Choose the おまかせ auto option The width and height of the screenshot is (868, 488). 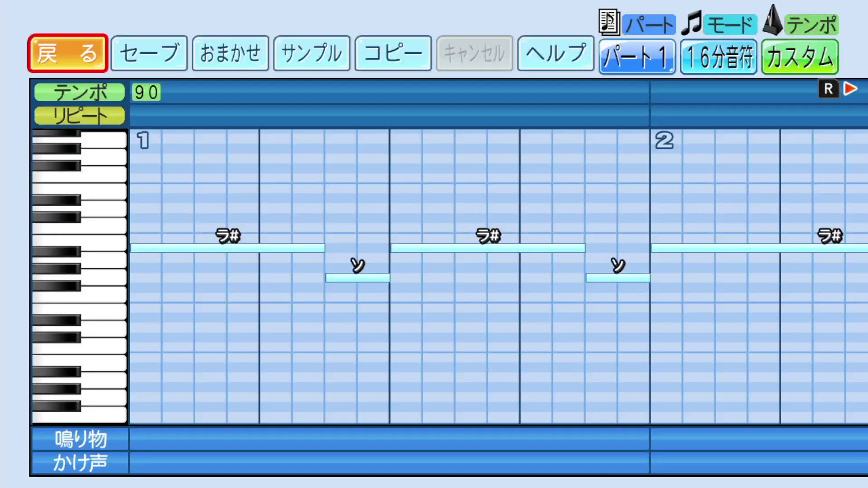pos(231,53)
